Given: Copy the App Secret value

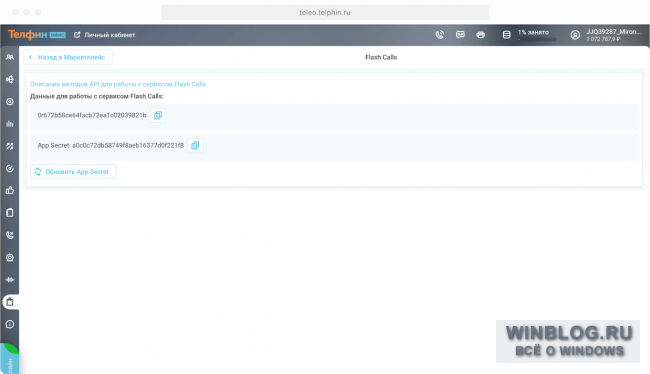Looking at the screenshot, I should 195,146.
